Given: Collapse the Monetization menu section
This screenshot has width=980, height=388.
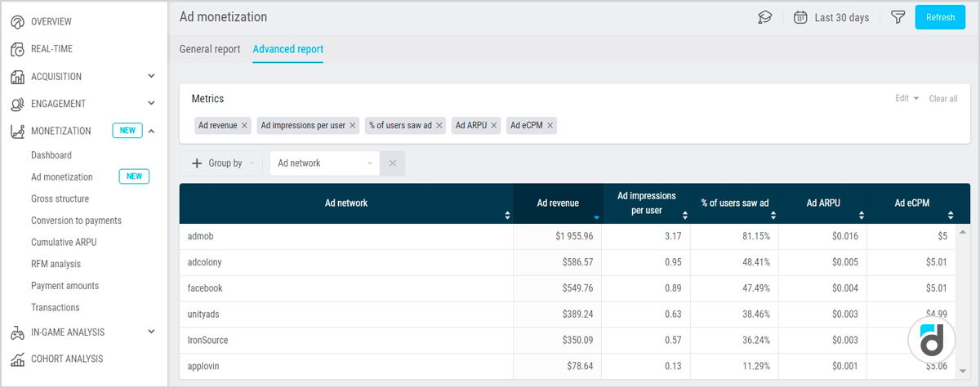Looking at the screenshot, I should pos(151,131).
